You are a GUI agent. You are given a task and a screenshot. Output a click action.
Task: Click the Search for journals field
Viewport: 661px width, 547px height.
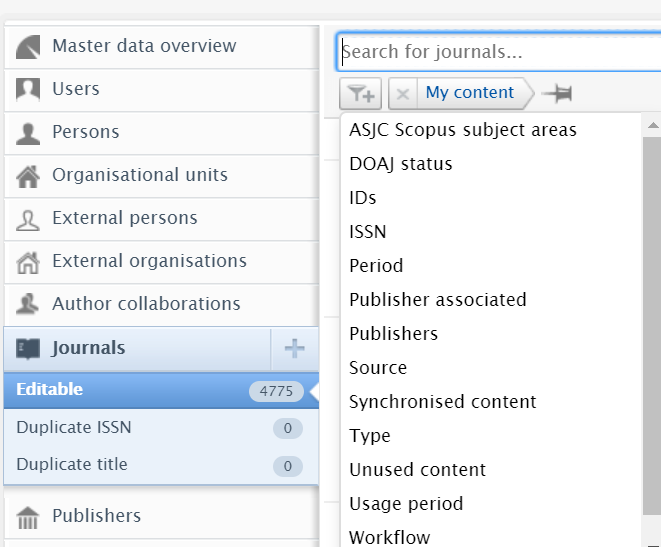(x=498, y=52)
